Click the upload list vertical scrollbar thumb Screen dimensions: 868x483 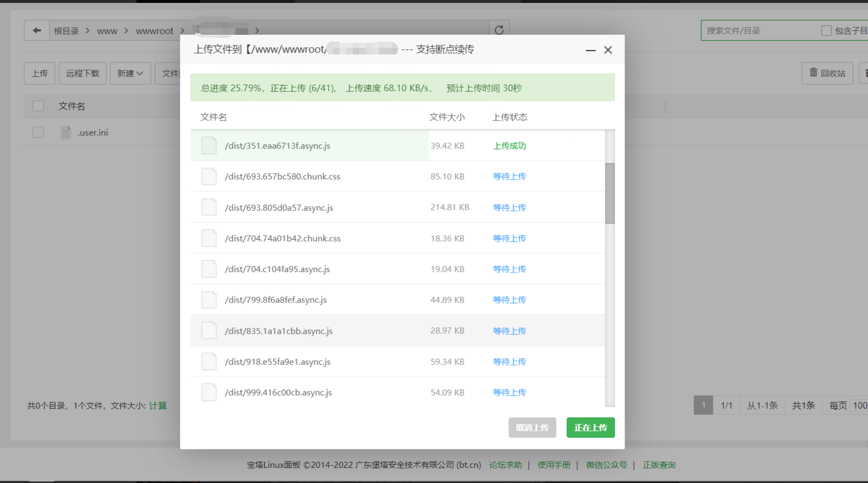[610, 193]
